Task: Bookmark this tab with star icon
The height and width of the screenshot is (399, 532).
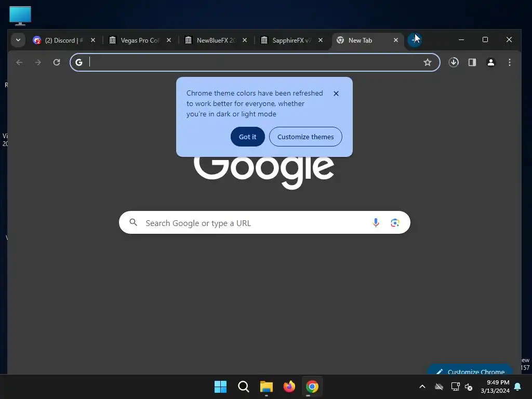Action: (428, 62)
